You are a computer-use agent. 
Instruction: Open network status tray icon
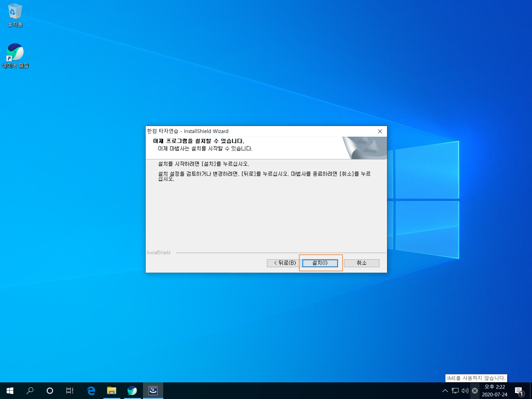pos(455,391)
